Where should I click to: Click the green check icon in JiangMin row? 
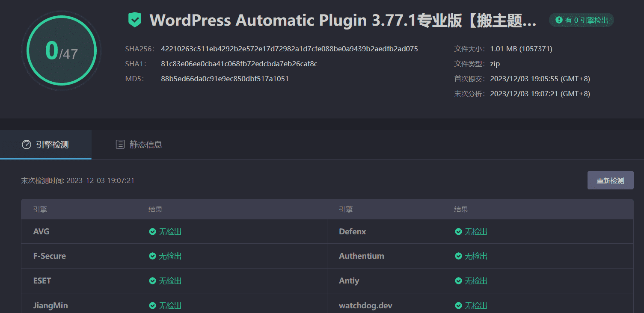click(152, 306)
